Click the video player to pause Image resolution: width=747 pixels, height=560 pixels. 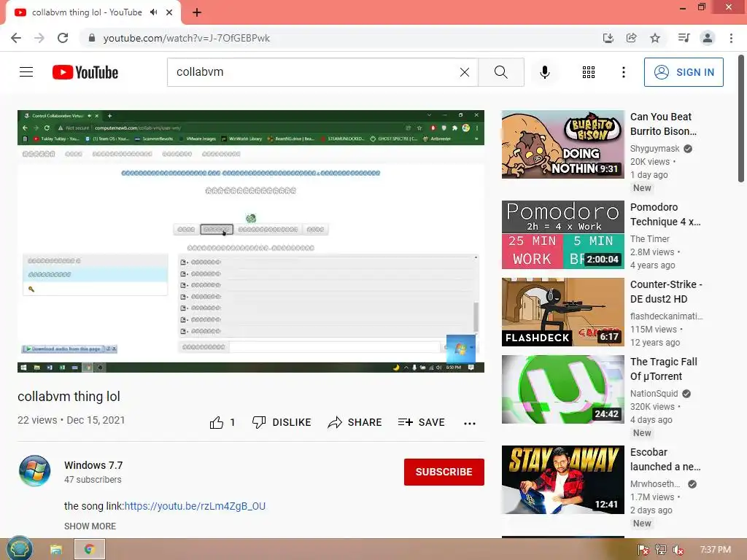pyautogui.click(x=251, y=241)
